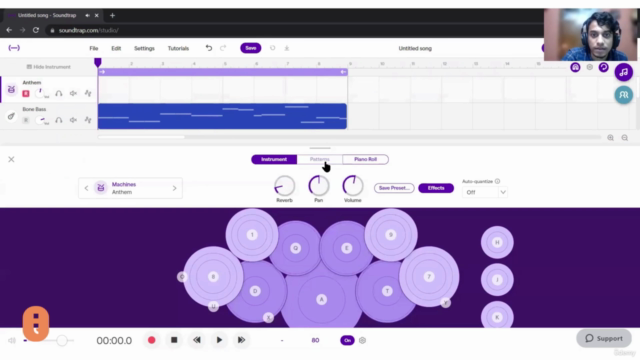Screen dimensions: 640x360
Task: Hit drum pad 9
Action: [x=391, y=235]
